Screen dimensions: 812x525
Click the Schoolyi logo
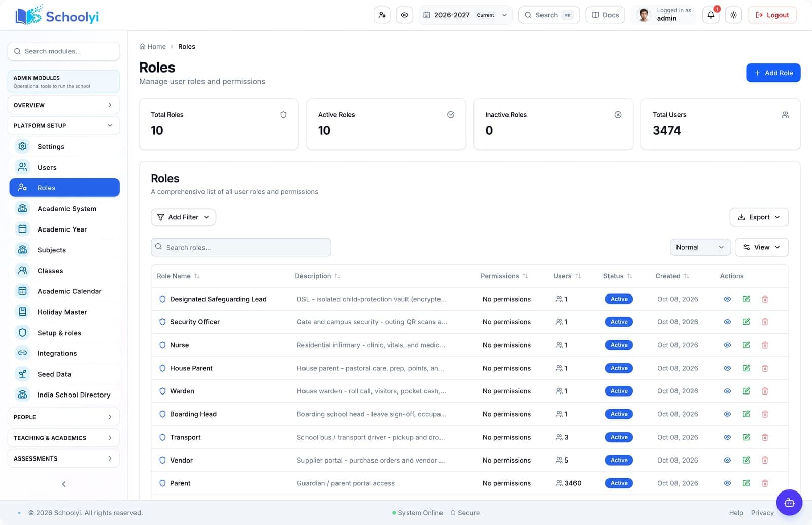57,16
